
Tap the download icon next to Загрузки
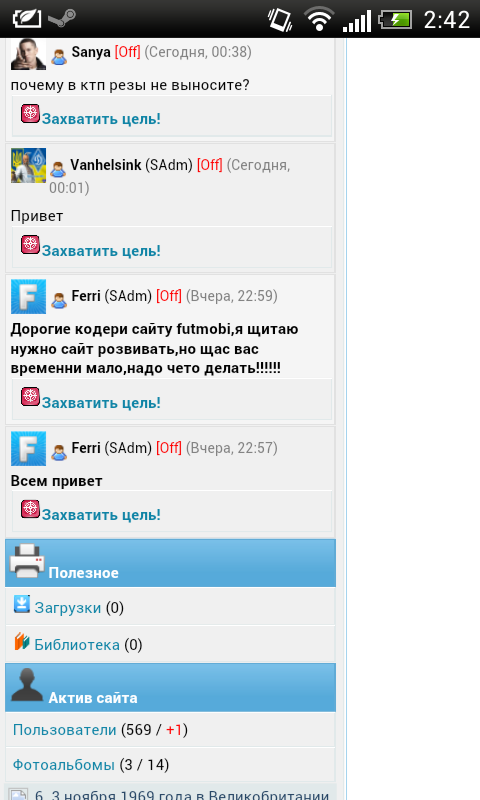(x=21, y=604)
